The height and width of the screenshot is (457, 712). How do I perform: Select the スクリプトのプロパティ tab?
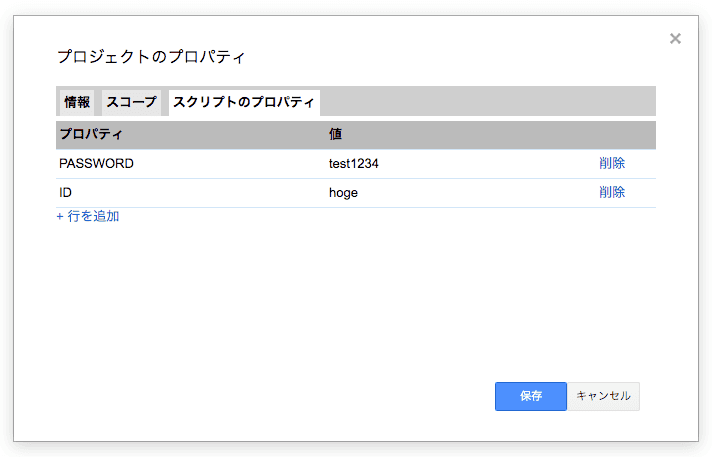click(x=243, y=102)
